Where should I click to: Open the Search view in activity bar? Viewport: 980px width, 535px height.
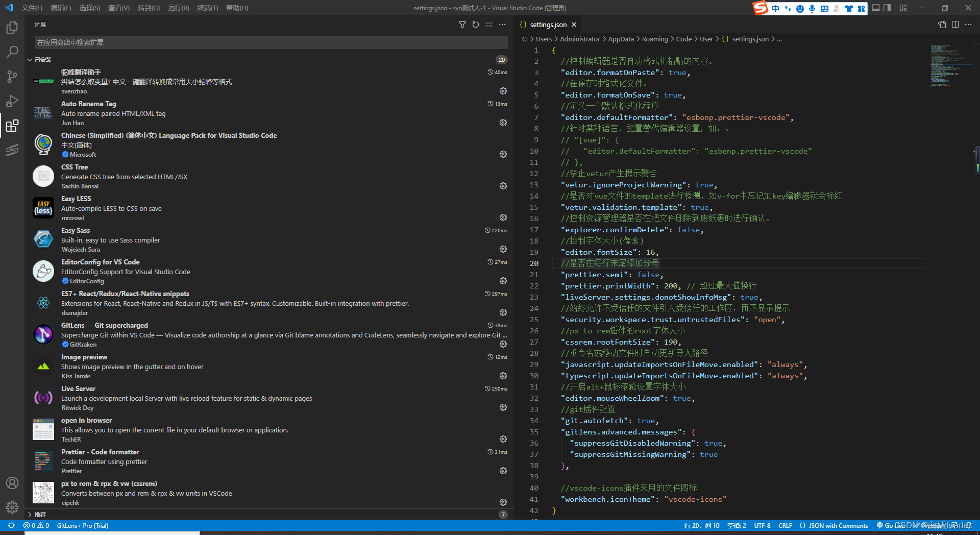click(x=12, y=52)
